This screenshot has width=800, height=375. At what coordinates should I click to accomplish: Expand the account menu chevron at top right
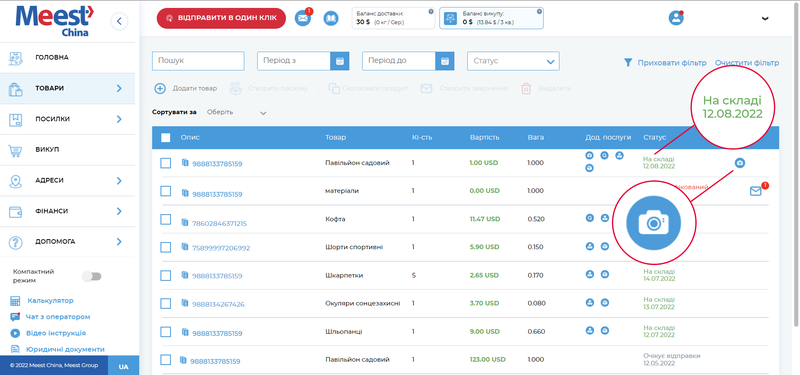point(765,18)
